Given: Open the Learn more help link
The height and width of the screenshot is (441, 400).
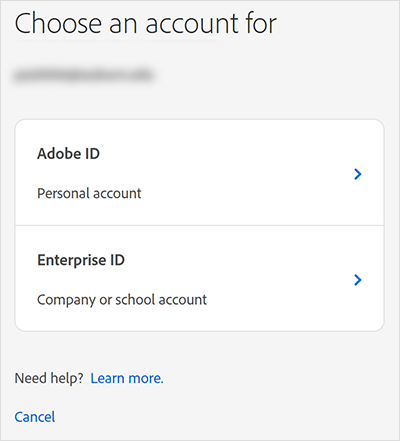Looking at the screenshot, I should [127, 378].
